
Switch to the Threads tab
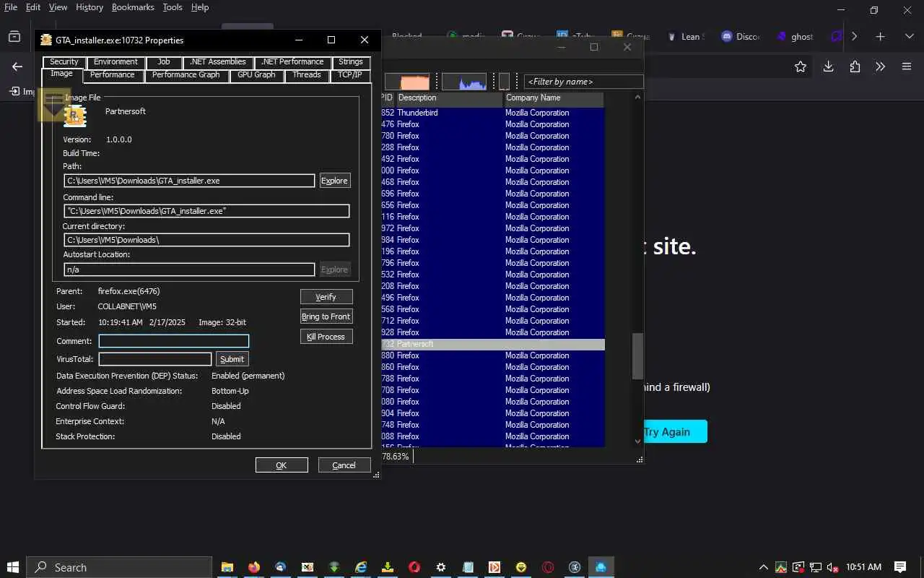tap(307, 75)
